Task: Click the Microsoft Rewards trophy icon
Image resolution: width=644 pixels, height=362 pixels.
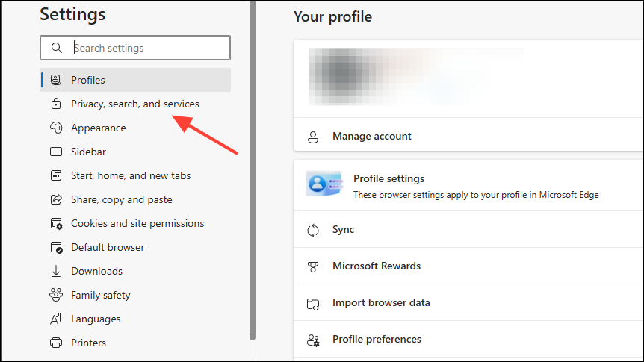Action: coord(313,266)
